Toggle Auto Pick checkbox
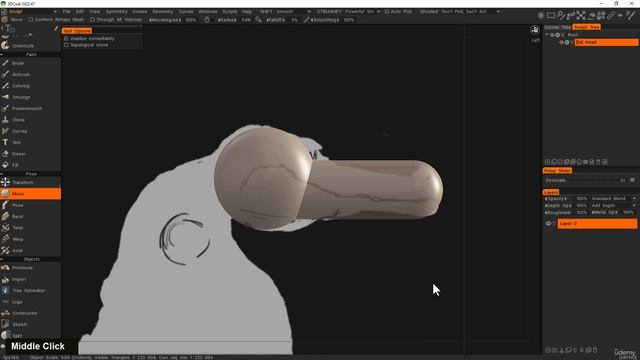 coord(387,11)
